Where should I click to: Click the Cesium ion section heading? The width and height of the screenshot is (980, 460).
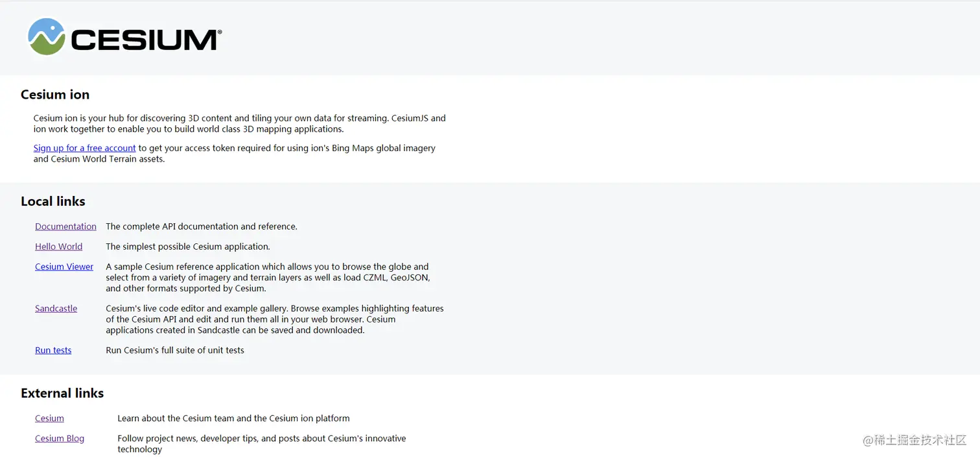(x=55, y=95)
